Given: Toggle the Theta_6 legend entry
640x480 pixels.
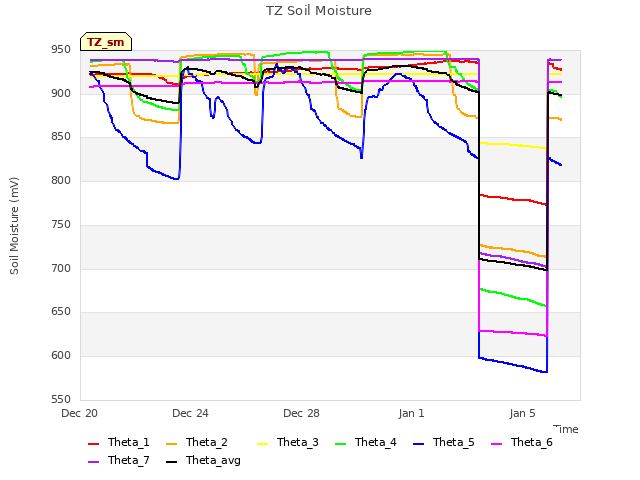Looking at the screenshot, I should (x=522, y=442).
